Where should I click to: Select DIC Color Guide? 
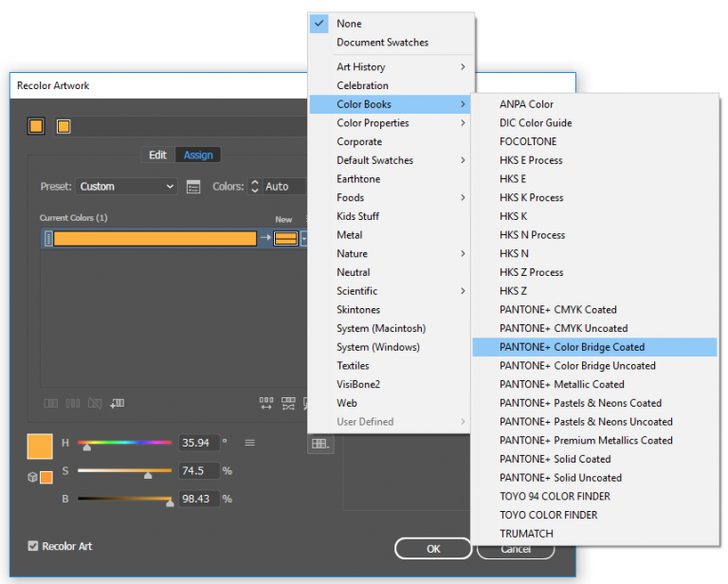click(x=594, y=123)
